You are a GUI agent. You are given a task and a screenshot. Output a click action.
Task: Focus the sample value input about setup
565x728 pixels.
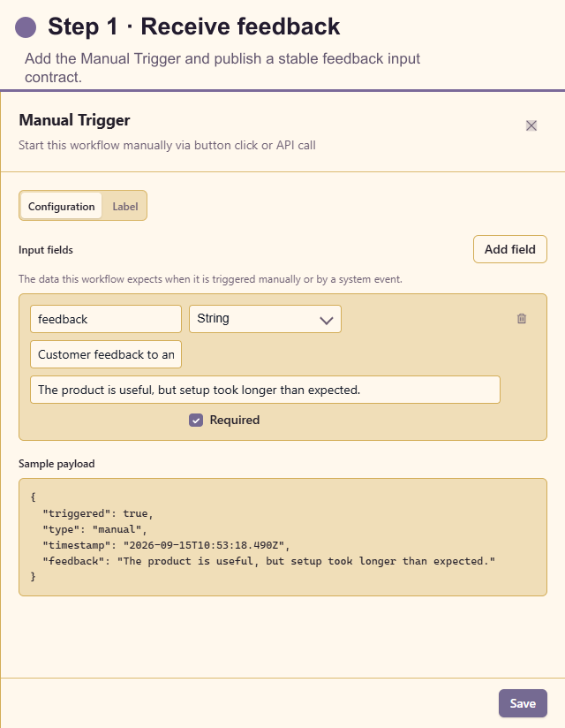coord(265,390)
